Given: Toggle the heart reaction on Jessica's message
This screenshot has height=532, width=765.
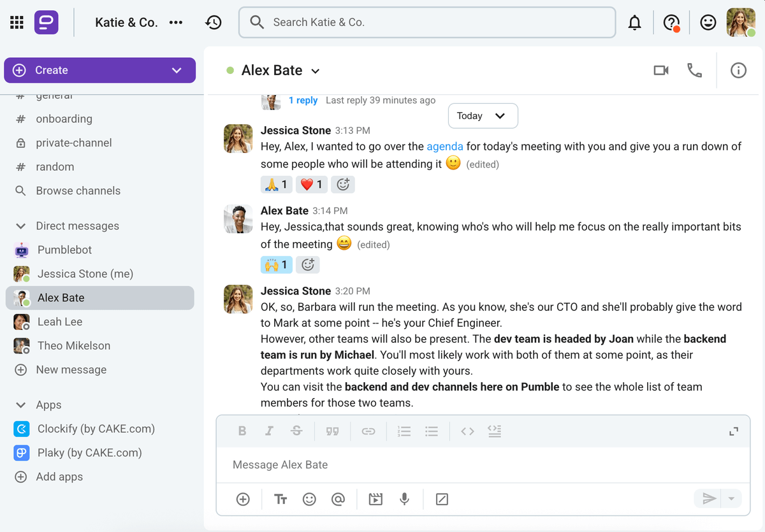Looking at the screenshot, I should tap(311, 184).
